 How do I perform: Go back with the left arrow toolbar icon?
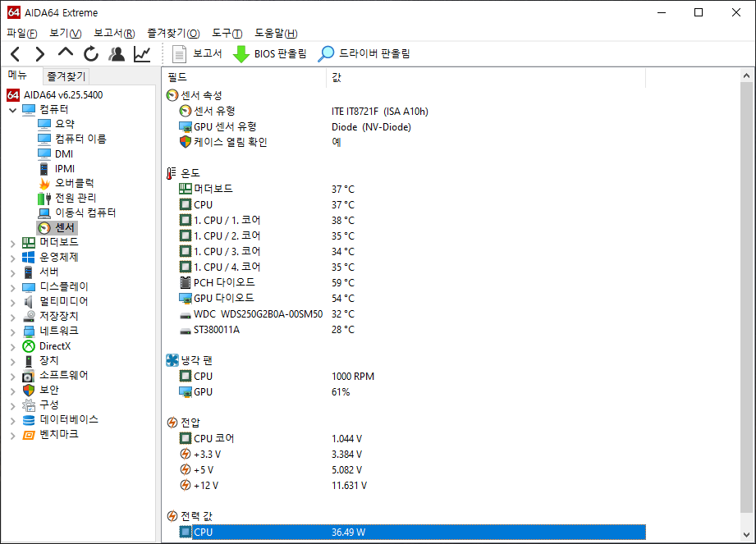[x=16, y=54]
